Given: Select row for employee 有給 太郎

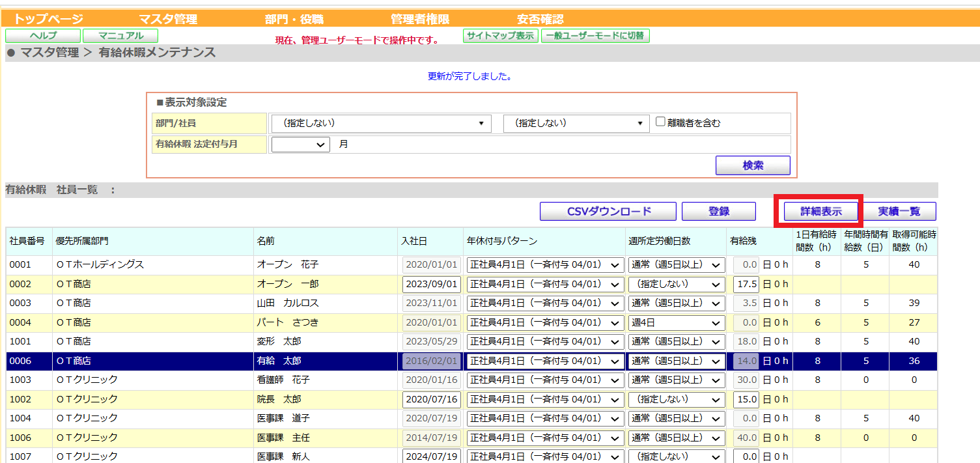Looking at the screenshot, I should [x=471, y=361].
